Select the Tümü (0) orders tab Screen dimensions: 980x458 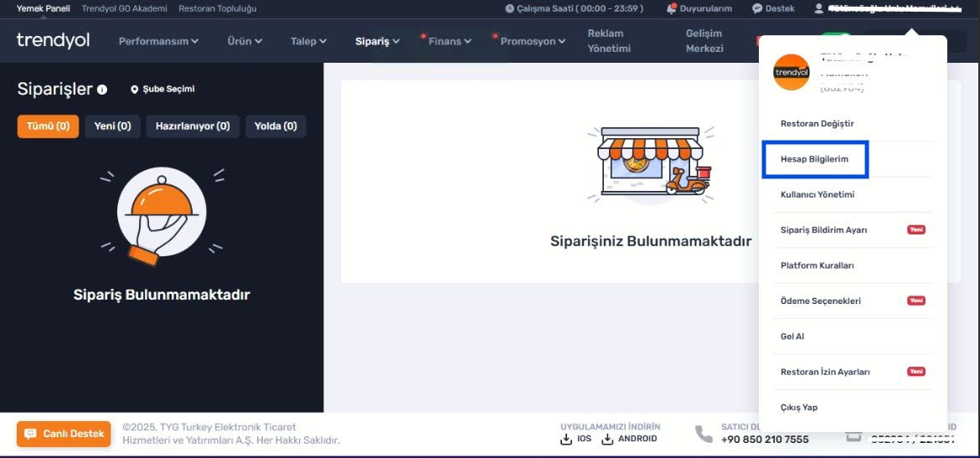pyautogui.click(x=48, y=126)
